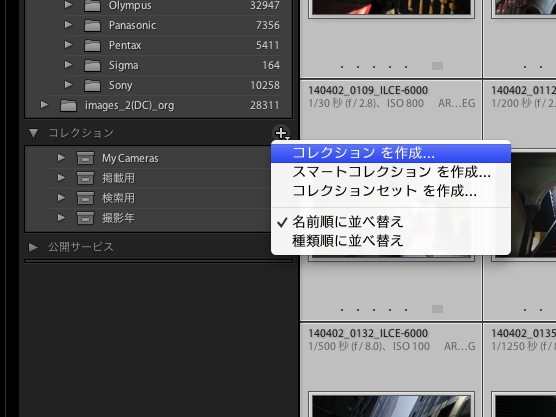This screenshot has height=417, width=556.
Task: Expand the Sony folder
Action: point(68,85)
